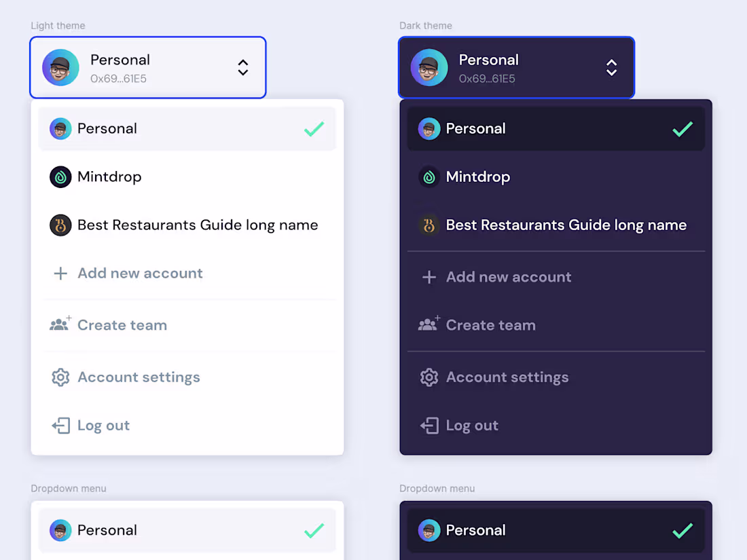Click the Account settings gear icon in dark menu
Image resolution: width=747 pixels, height=560 pixels.
click(429, 377)
